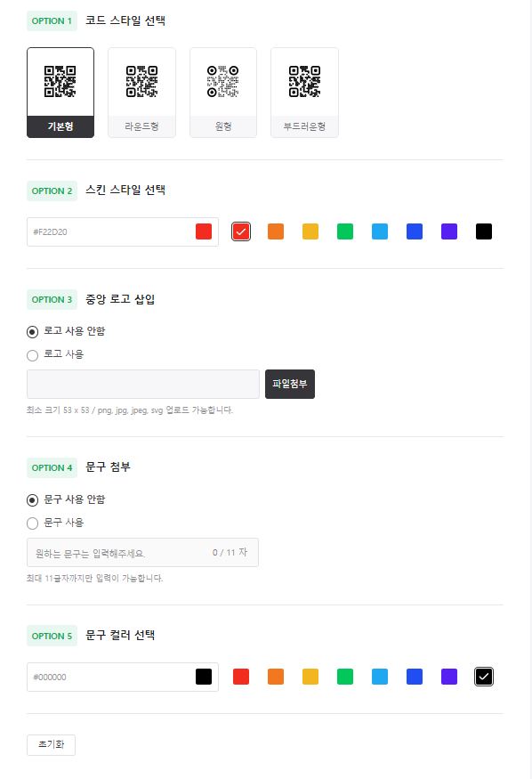
Task: Click the checked black text color swatch
Action: click(x=484, y=677)
